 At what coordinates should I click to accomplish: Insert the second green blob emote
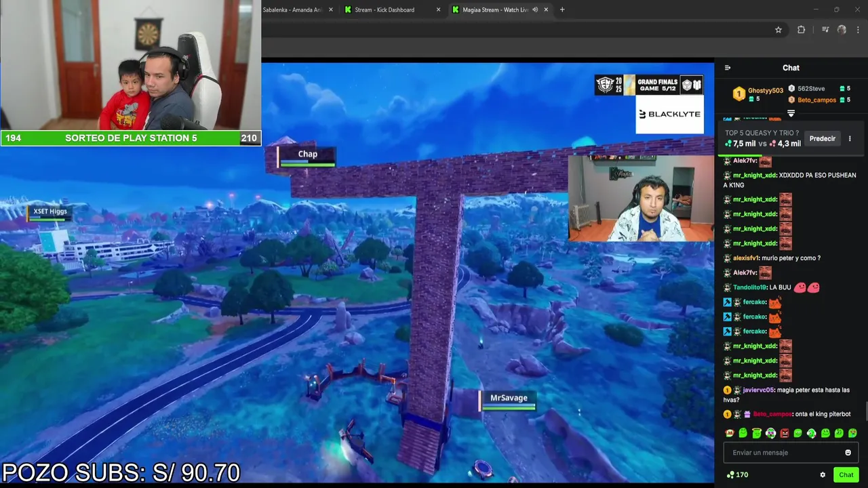(x=743, y=433)
